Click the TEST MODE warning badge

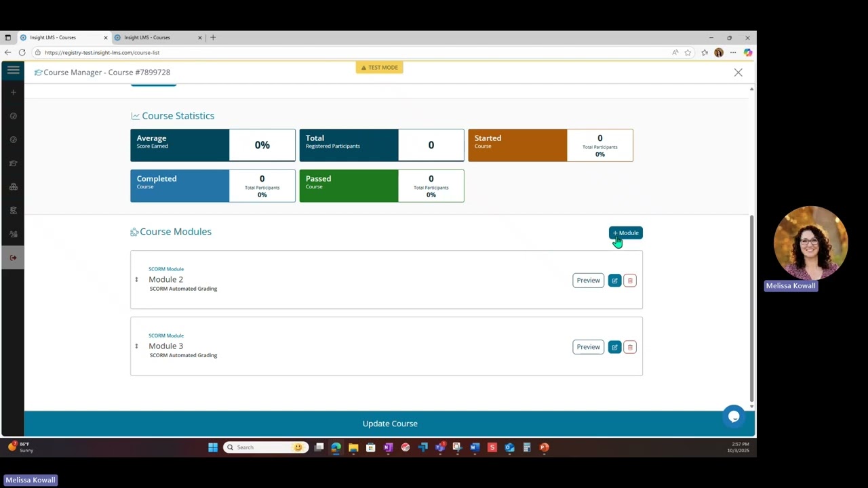[380, 68]
